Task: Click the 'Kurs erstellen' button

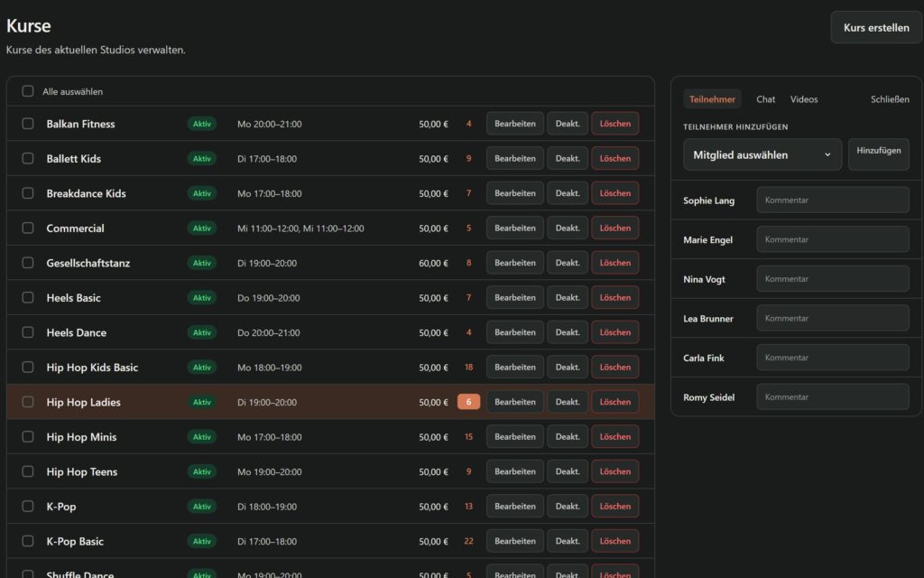Action: click(x=875, y=27)
